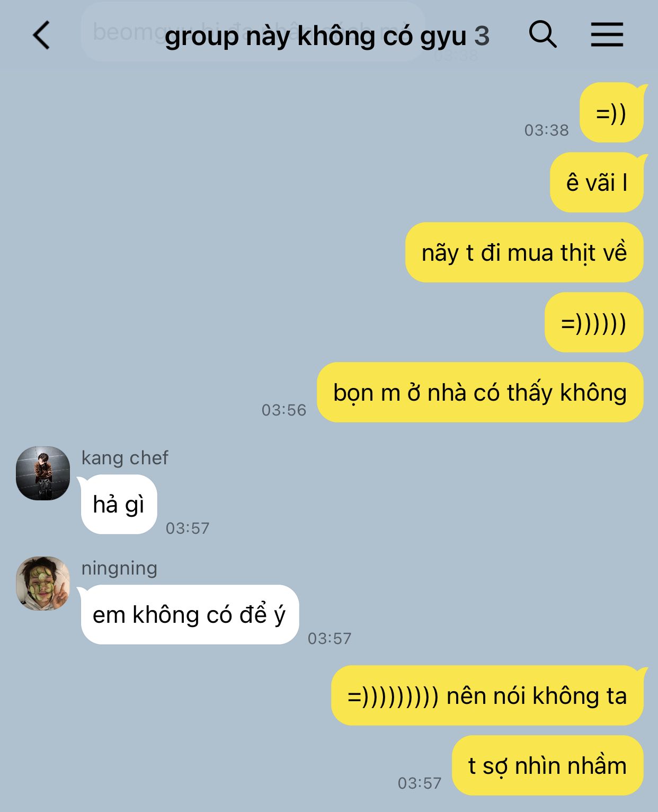The width and height of the screenshot is (658, 812).
Task: Tap the group title 'group này không có gyu'
Action: coord(315,36)
